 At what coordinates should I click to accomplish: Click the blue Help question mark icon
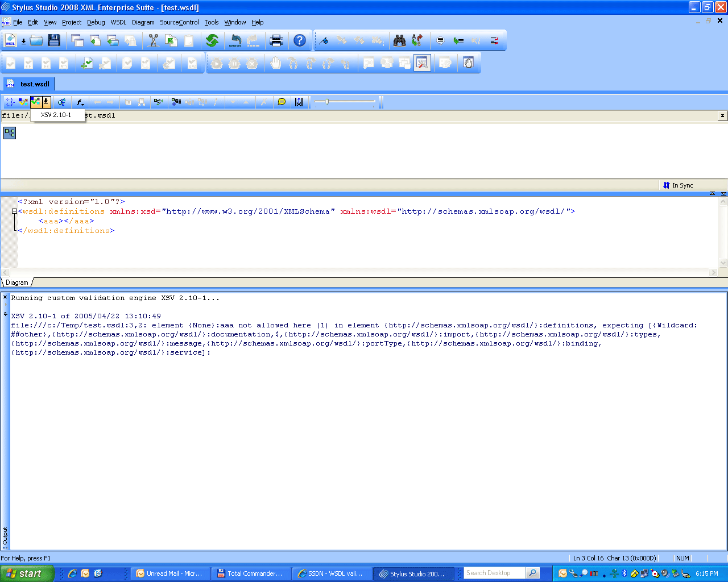coord(300,40)
